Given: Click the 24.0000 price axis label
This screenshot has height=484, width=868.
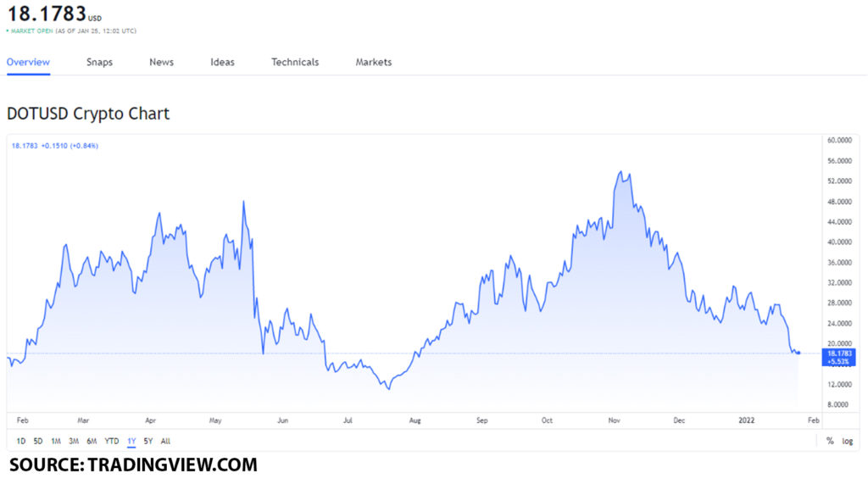Looking at the screenshot, I should 839,324.
